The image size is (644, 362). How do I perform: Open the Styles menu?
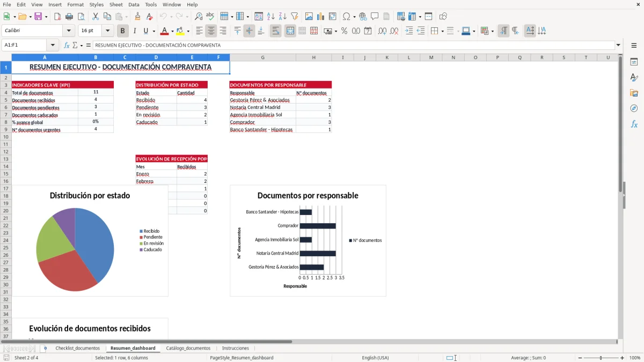pyautogui.click(x=97, y=4)
